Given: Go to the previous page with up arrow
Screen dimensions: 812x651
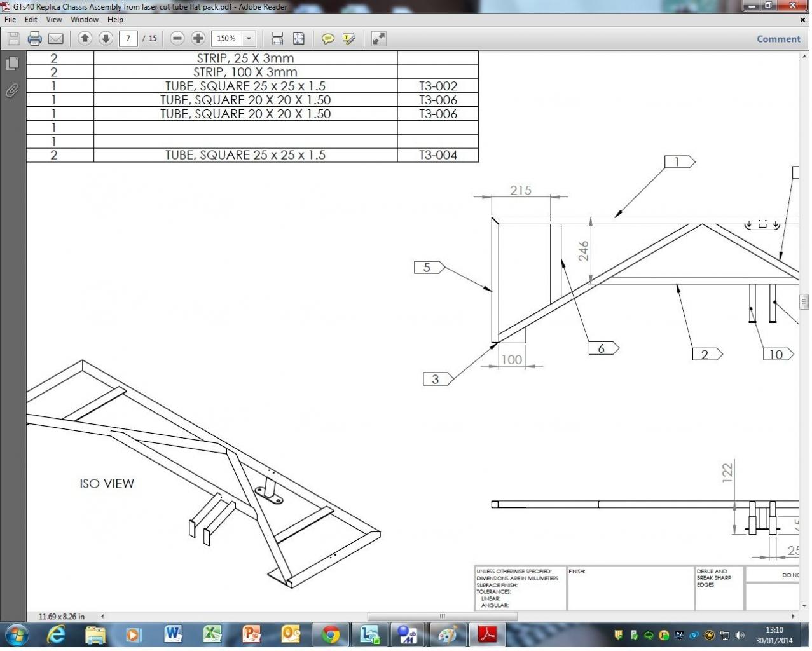Looking at the screenshot, I should point(85,39).
